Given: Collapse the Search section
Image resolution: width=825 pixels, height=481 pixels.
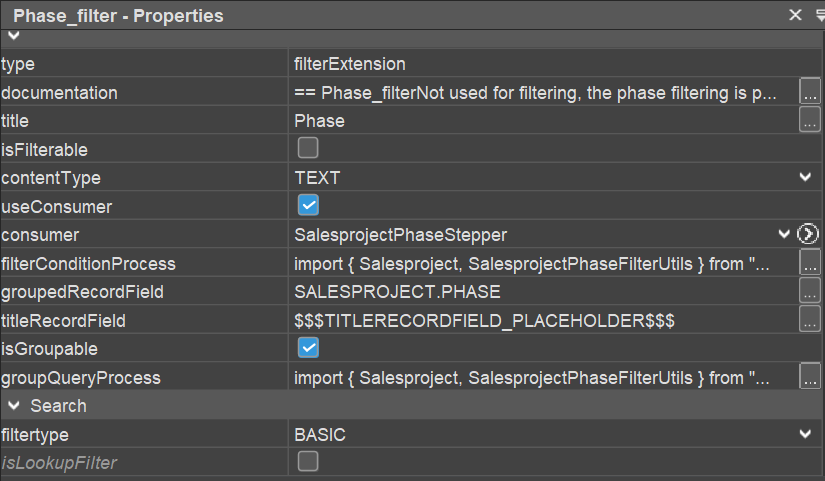Looking at the screenshot, I should 14,406.
